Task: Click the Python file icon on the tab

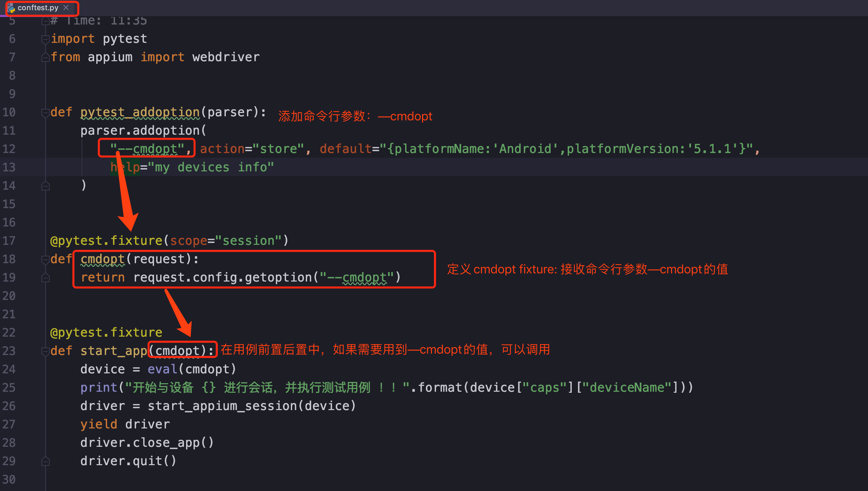Action: pos(11,8)
